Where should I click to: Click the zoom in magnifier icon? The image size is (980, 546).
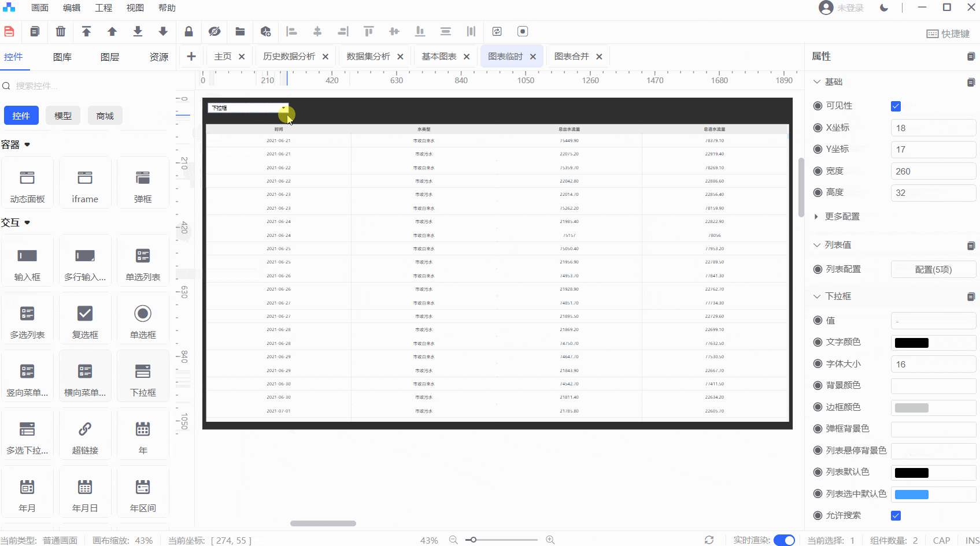coord(550,540)
